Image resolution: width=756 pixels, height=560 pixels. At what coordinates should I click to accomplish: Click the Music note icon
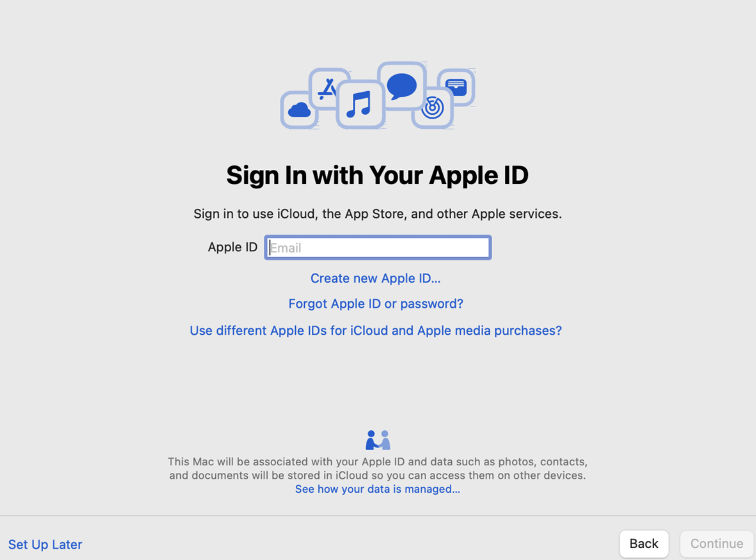[360, 104]
